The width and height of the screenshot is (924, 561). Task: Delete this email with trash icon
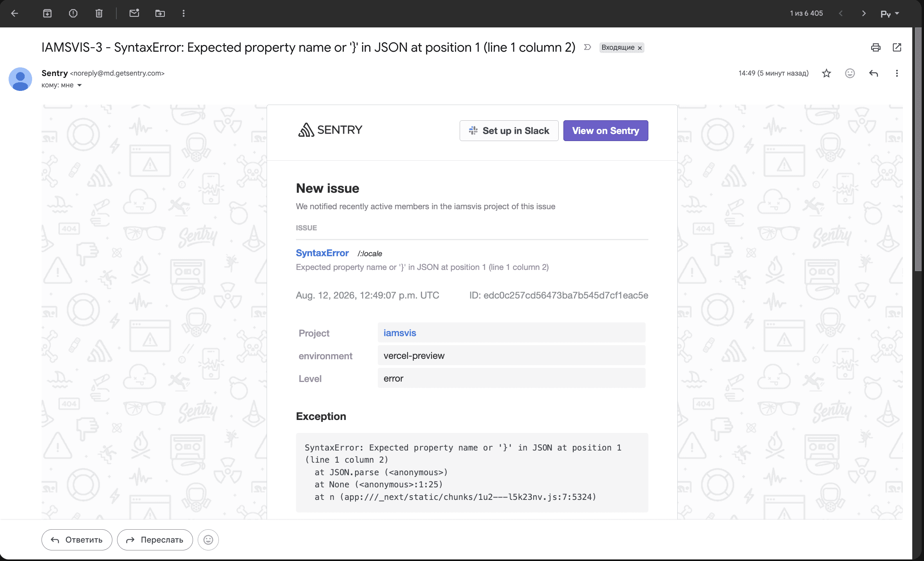click(99, 13)
